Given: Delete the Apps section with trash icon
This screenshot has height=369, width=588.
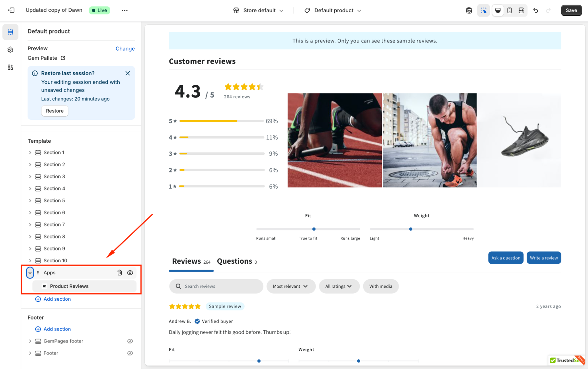Looking at the screenshot, I should [119, 272].
